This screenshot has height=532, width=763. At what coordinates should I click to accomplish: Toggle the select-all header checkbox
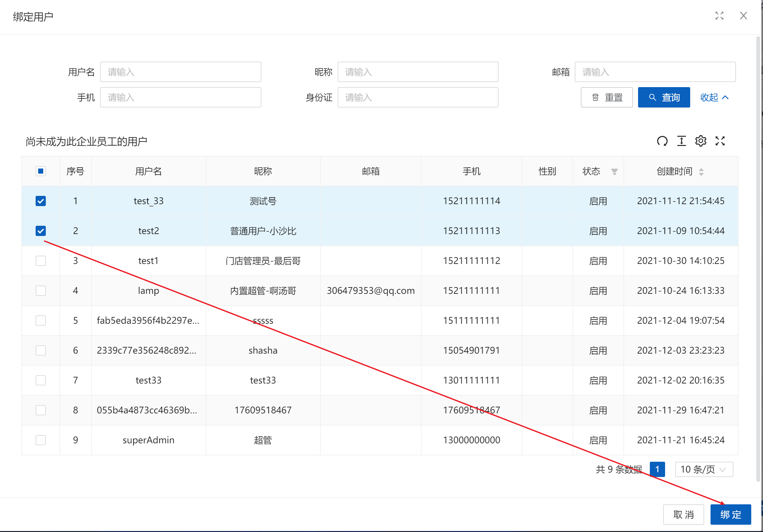click(41, 171)
